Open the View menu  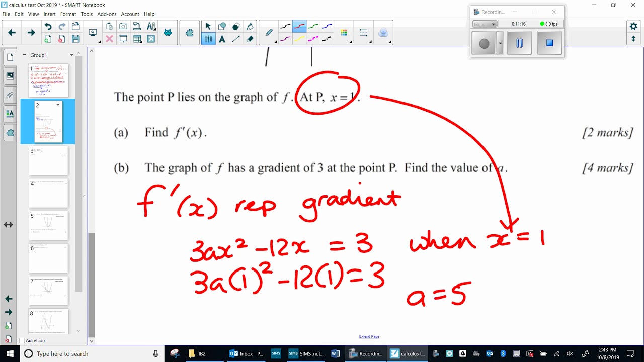tap(34, 14)
